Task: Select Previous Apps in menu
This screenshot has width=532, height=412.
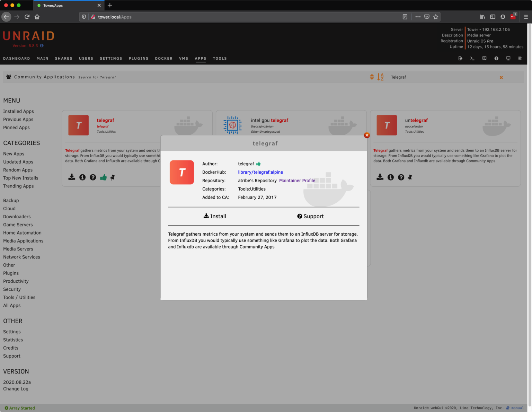Action: point(18,119)
